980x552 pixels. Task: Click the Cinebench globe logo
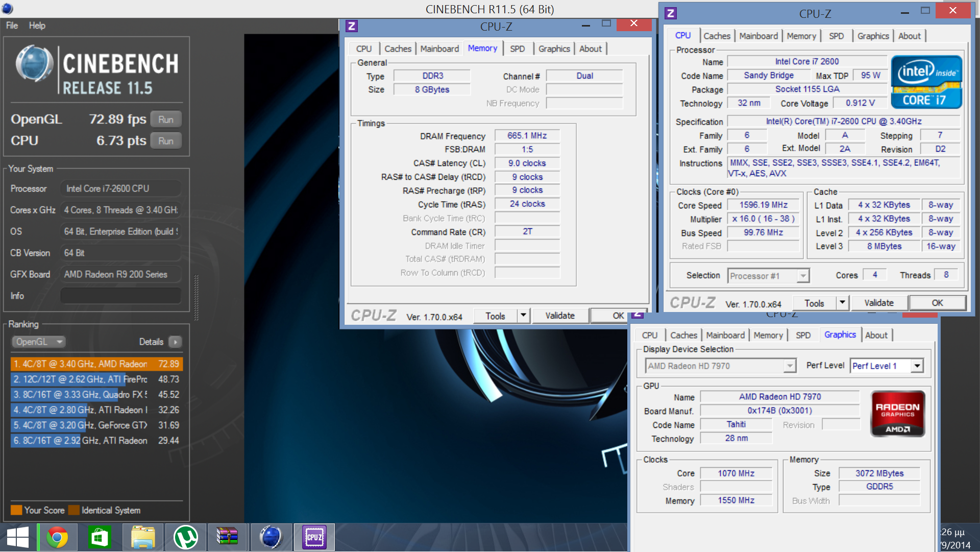[x=34, y=64]
